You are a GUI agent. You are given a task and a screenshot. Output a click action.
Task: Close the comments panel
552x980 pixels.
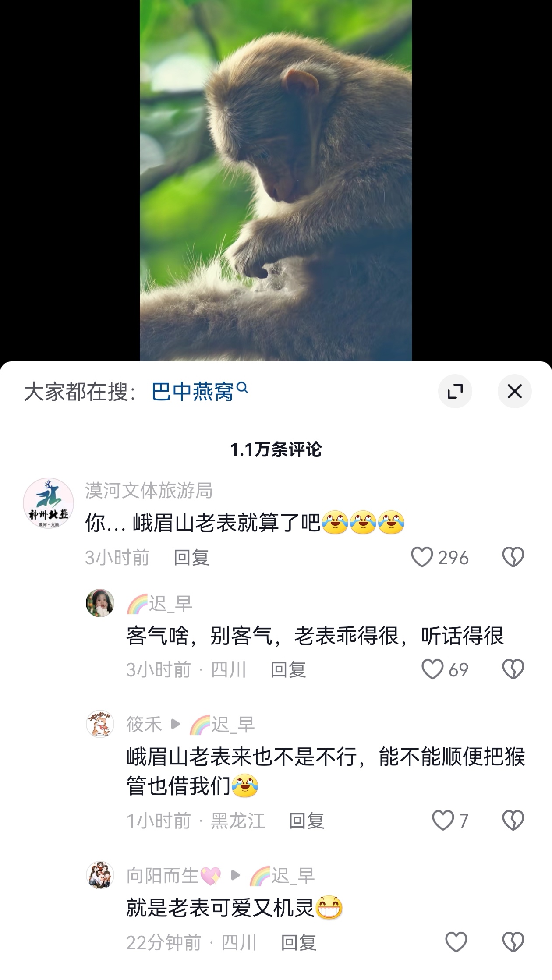click(514, 391)
